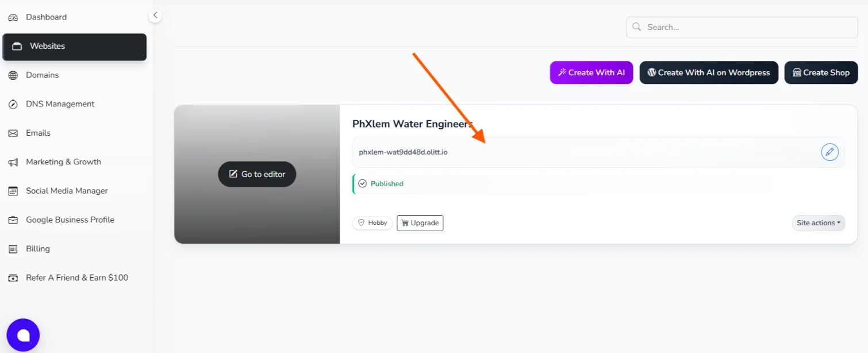Click the Upgrade cart button
The height and width of the screenshot is (353, 868).
[420, 223]
